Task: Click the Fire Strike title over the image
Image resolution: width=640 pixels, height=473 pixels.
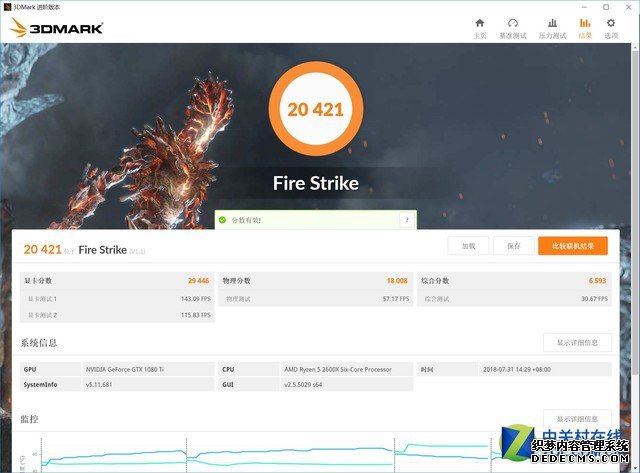Action: coord(316,183)
